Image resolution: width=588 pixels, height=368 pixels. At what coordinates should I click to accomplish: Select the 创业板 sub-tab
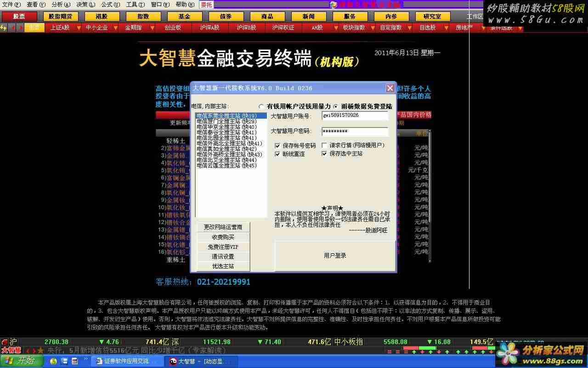pyautogui.click(x=173, y=28)
